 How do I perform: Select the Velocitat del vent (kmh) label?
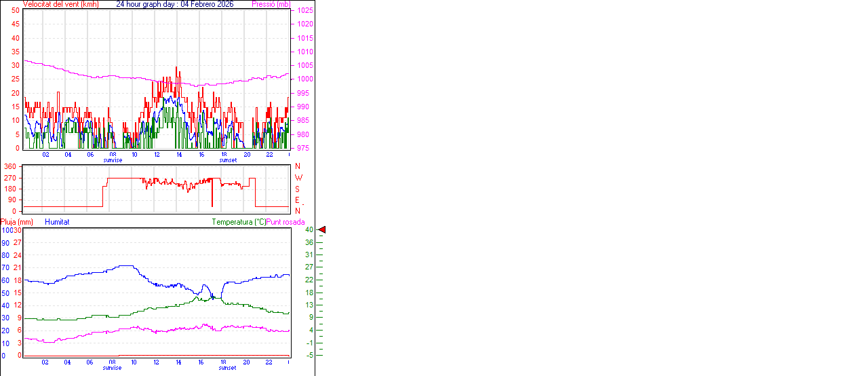(60, 4)
